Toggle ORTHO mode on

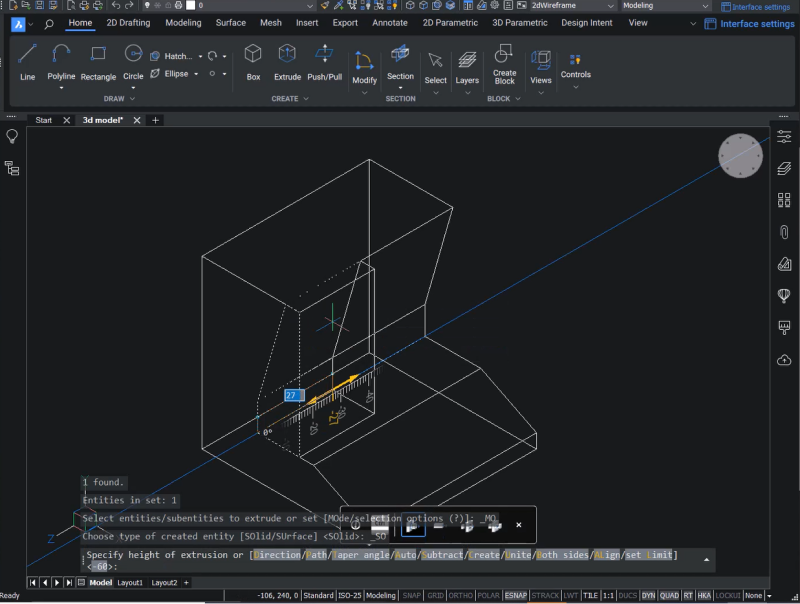point(459,594)
